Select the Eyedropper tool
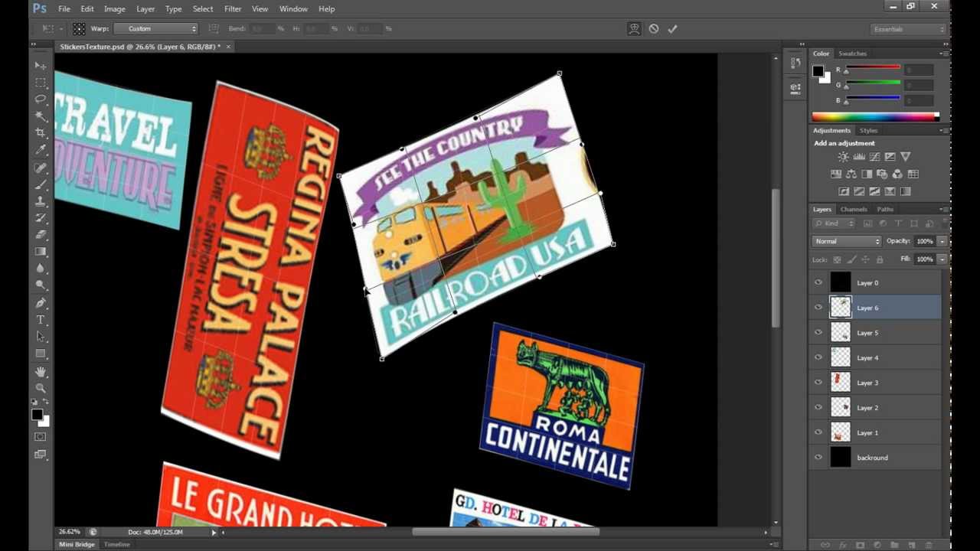This screenshot has width=980, height=551. coord(41,150)
